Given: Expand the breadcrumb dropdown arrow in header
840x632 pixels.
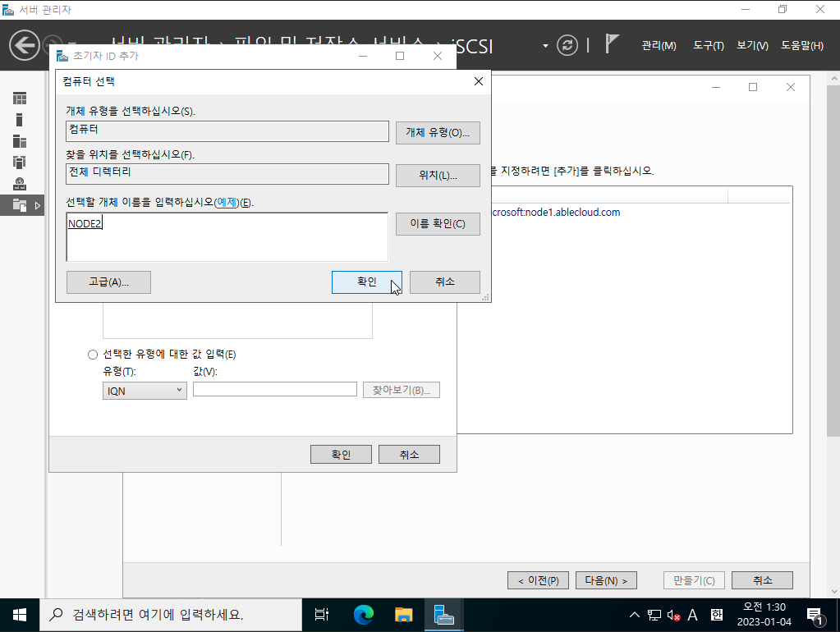Looking at the screenshot, I should click(x=545, y=46).
